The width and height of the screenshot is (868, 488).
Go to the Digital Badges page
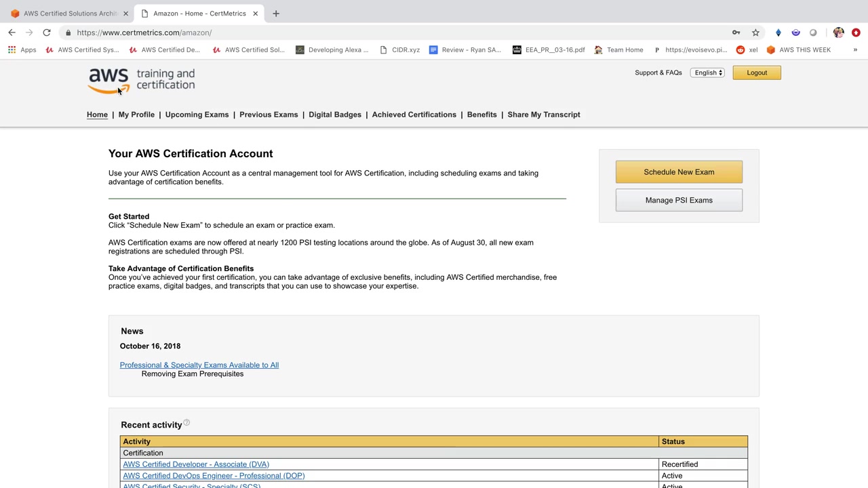tap(335, 115)
